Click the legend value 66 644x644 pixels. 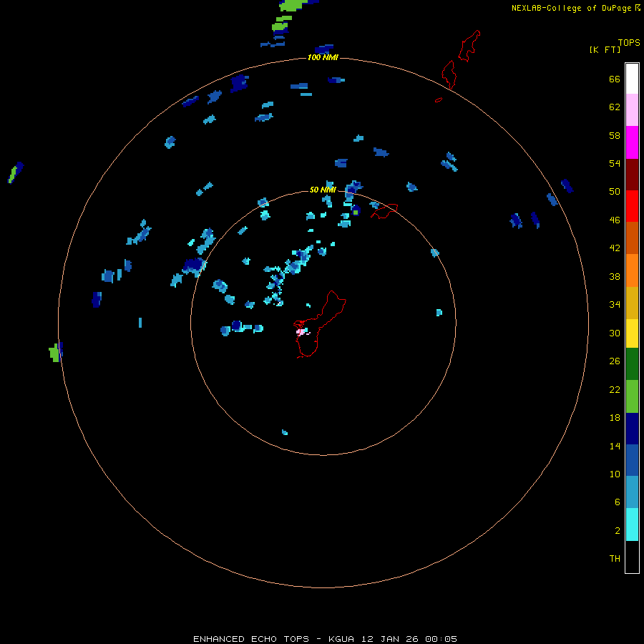click(x=615, y=79)
